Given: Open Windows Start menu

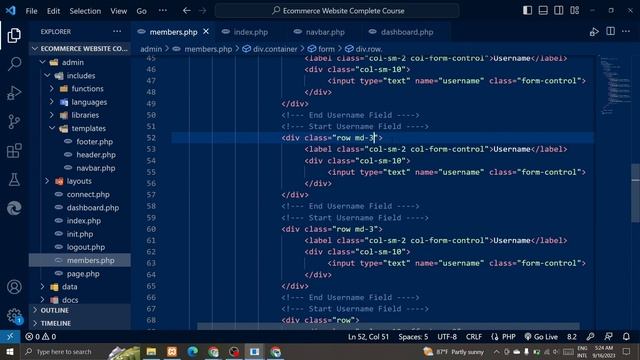Looking at the screenshot, I should 10,352.
